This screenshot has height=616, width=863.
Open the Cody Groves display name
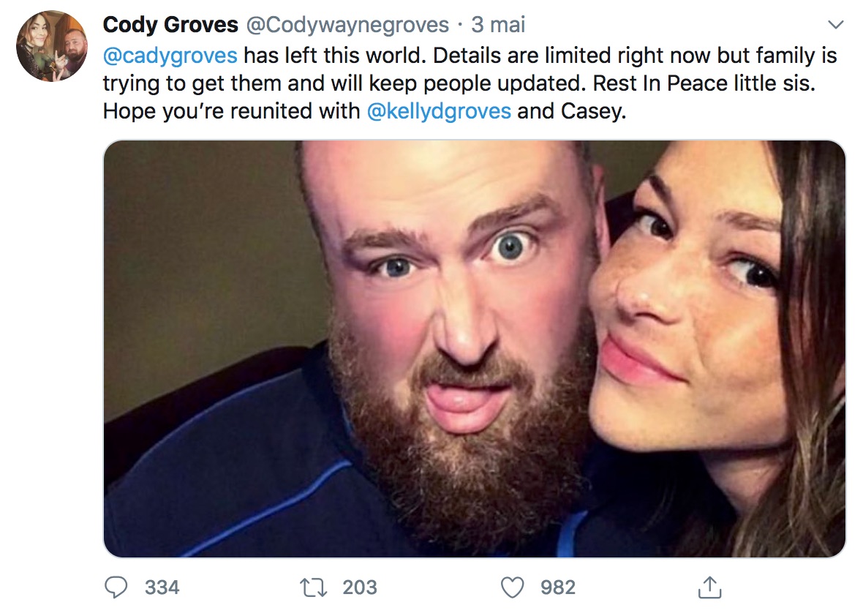[170, 25]
